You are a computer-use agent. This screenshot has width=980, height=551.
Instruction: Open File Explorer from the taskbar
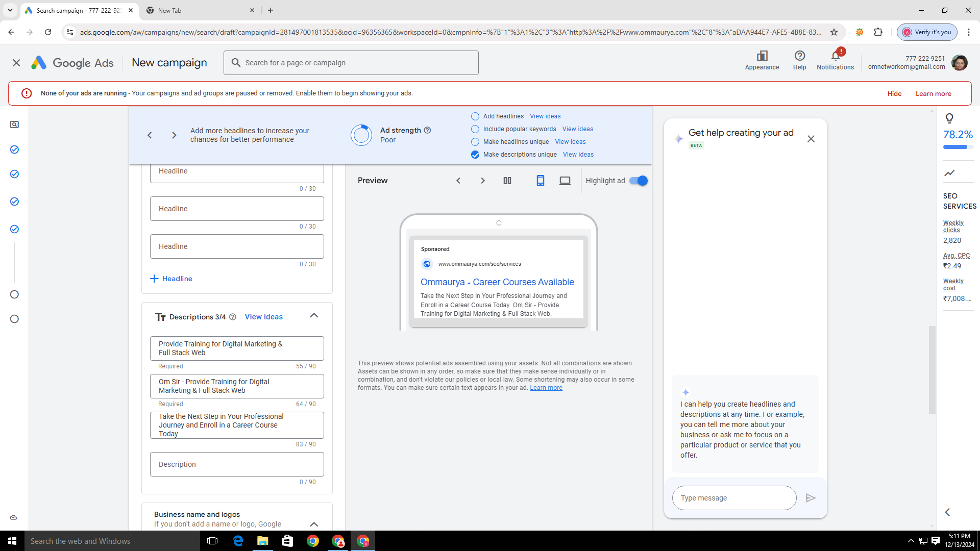[263, 541]
